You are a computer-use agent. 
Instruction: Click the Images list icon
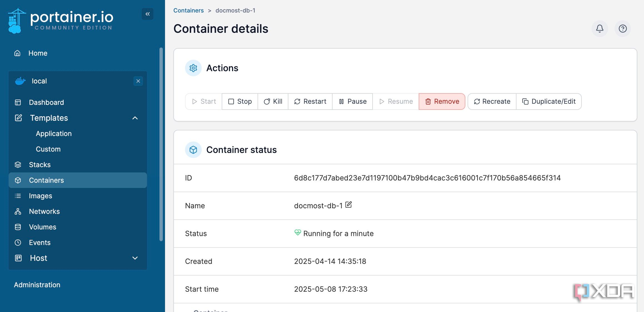tap(18, 196)
